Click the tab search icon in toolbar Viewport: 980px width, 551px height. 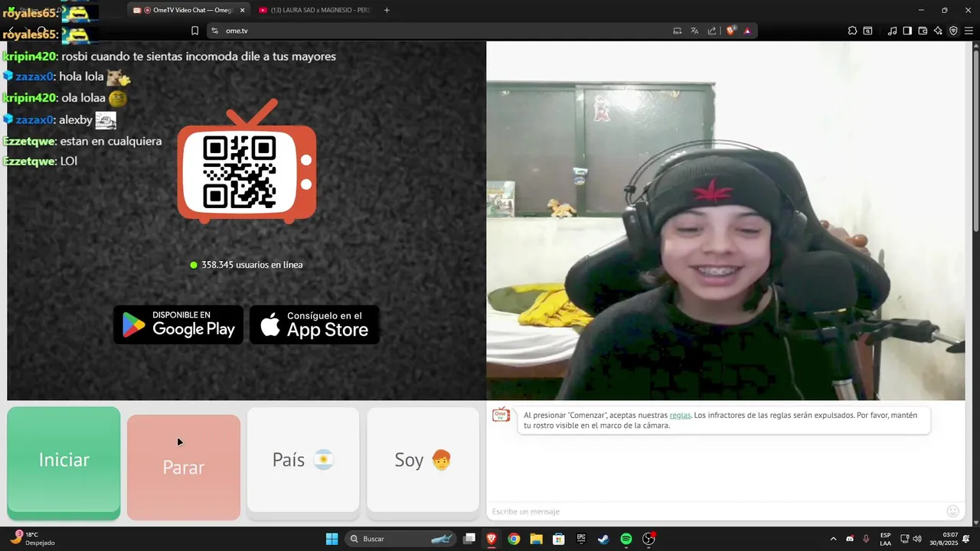click(867, 31)
